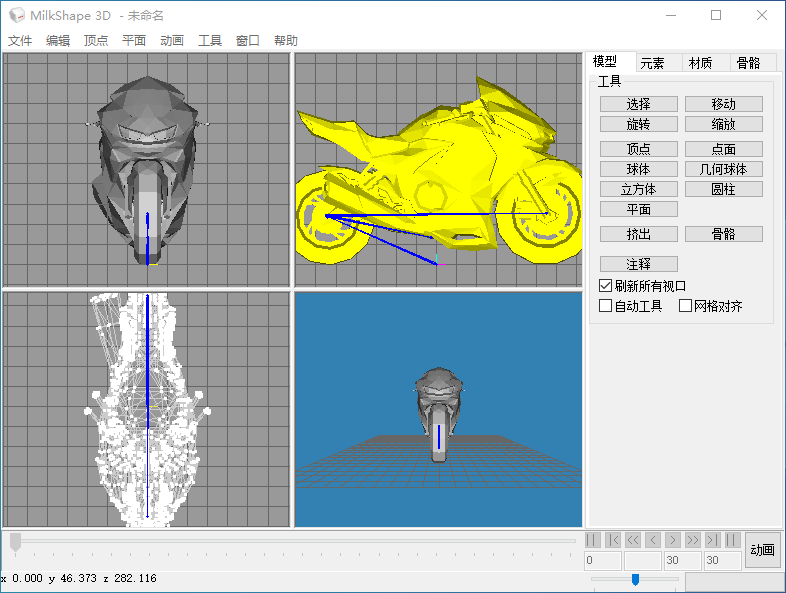This screenshot has height=593, width=786.
Task: Click the 注释 comment button
Action: (x=639, y=264)
